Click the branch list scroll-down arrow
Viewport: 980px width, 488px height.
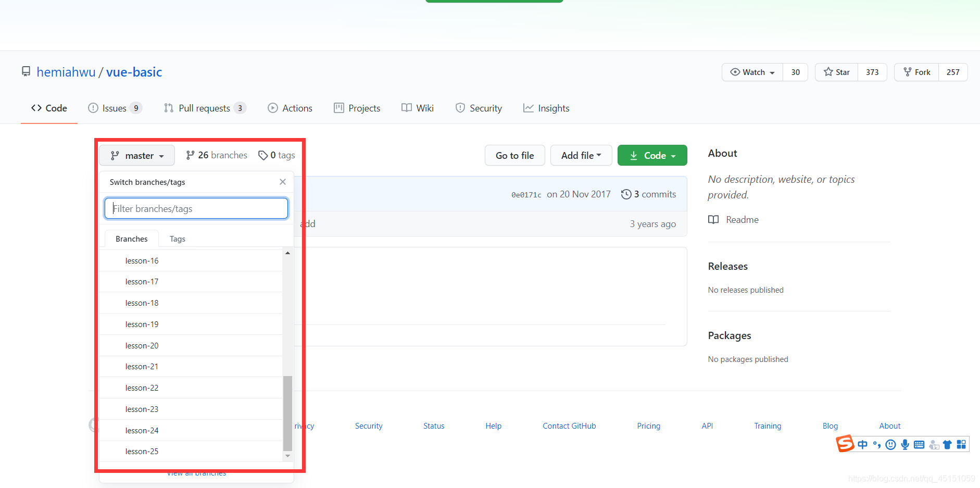pyautogui.click(x=287, y=456)
